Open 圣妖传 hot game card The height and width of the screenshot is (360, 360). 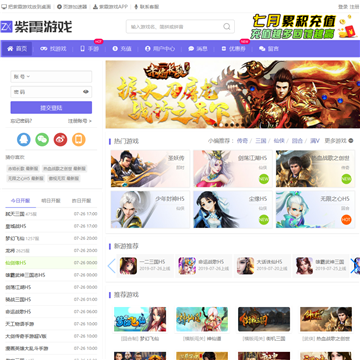(x=150, y=168)
